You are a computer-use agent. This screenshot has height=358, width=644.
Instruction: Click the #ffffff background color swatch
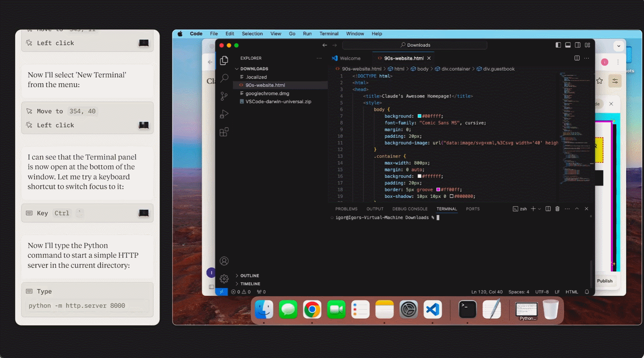[x=419, y=176]
